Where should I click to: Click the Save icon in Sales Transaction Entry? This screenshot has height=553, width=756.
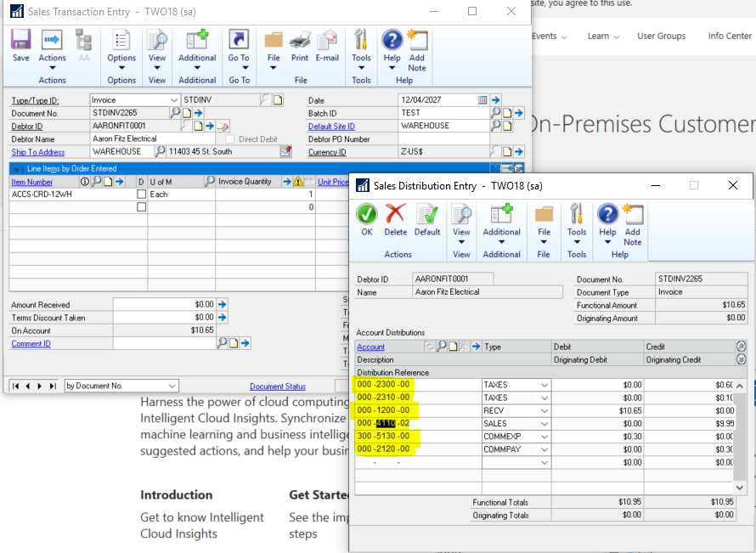coord(21,44)
